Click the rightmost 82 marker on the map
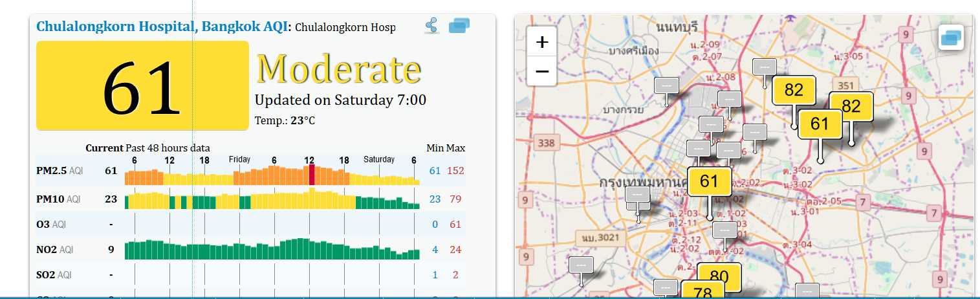The height and width of the screenshot is (299, 980). point(851,107)
